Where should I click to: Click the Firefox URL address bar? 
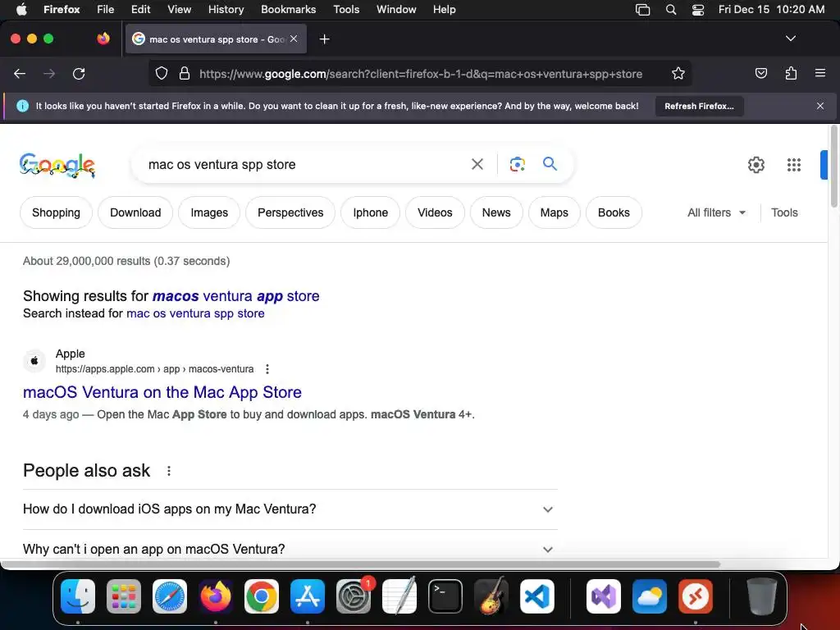pyautogui.click(x=421, y=74)
